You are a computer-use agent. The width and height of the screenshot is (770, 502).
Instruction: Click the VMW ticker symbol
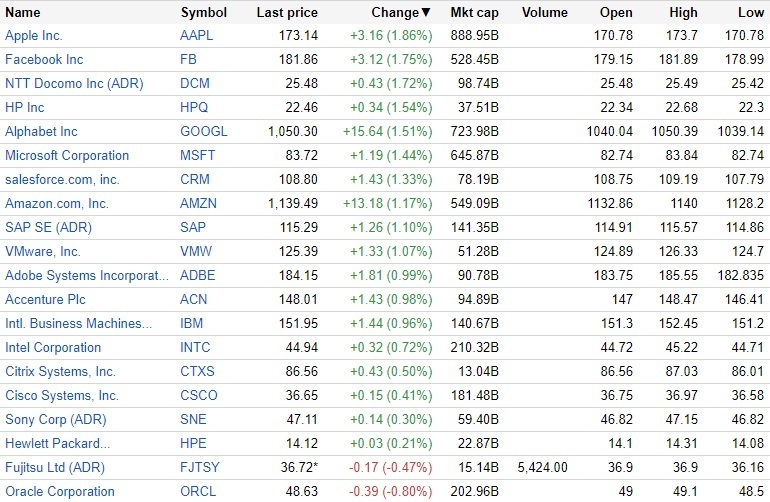pyautogui.click(x=197, y=251)
